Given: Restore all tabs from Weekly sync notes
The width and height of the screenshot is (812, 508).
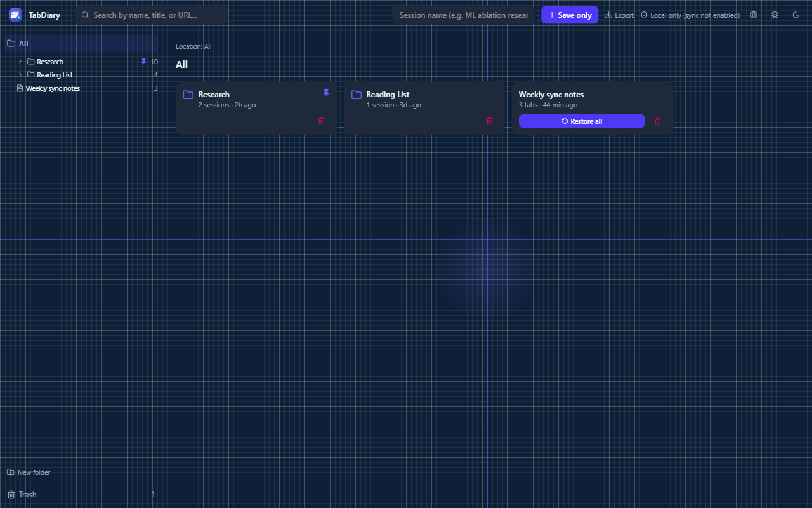Looking at the screenshot, I should [x=582, y=121].
